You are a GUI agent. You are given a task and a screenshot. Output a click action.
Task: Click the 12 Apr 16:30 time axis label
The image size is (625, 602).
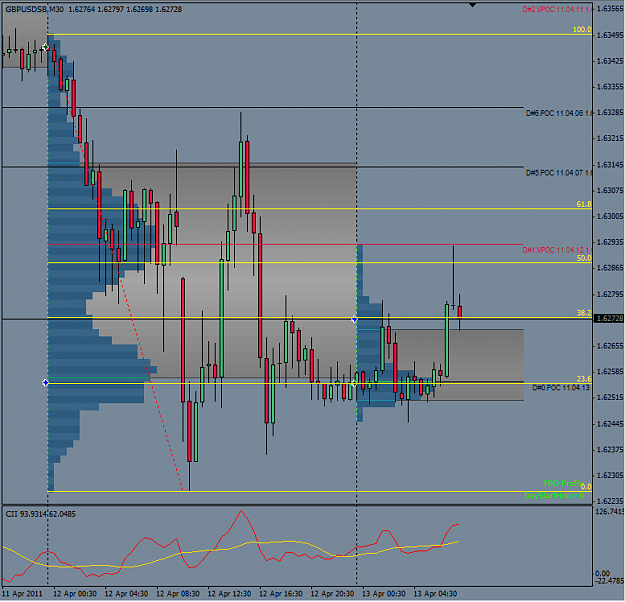click(281, 594)
